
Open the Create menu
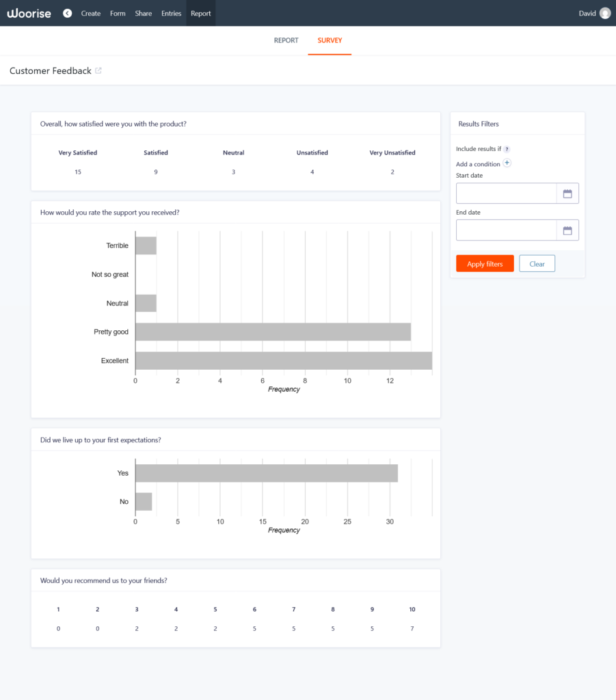[x=91, y=12]
